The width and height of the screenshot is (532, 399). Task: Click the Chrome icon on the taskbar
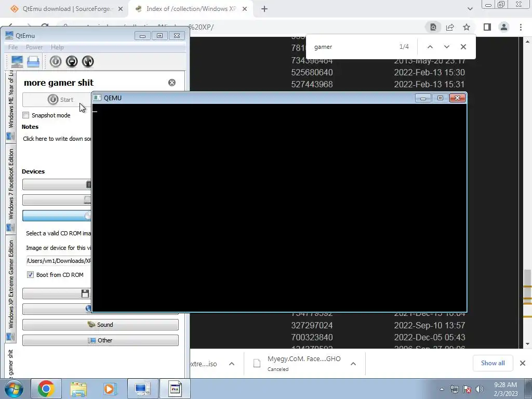46,389
